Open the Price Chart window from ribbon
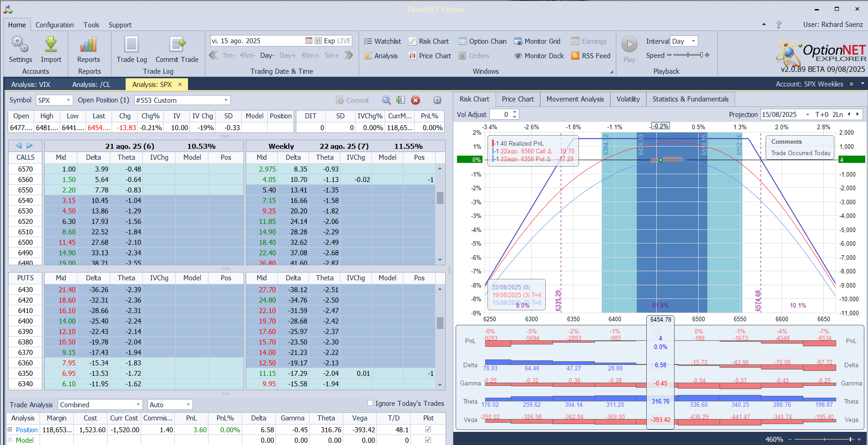 coord(430,56)
